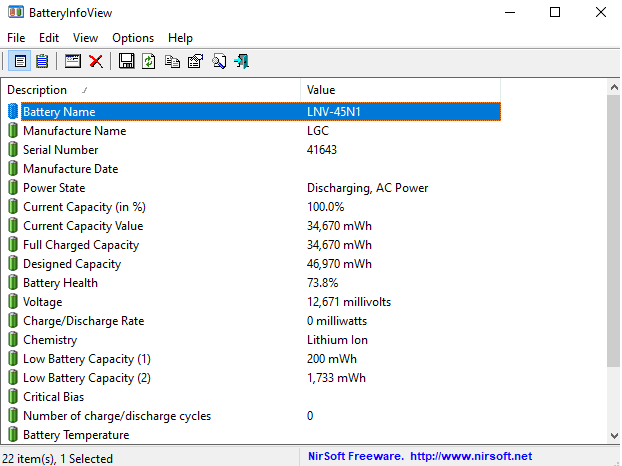Sort by the Value column header
This screenshot has width=622, height=466.
[401, 90]
